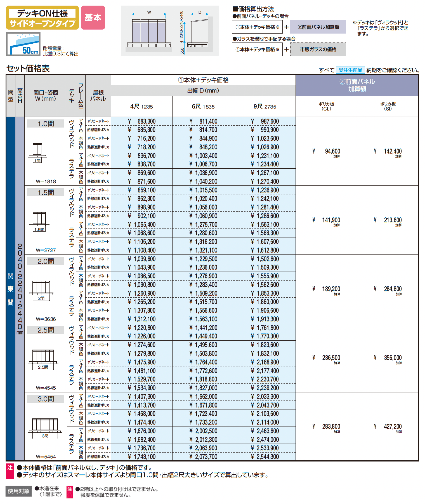Click the 1.0間 size heading
The image size is (425, 504).
click(x=46, y=124)
